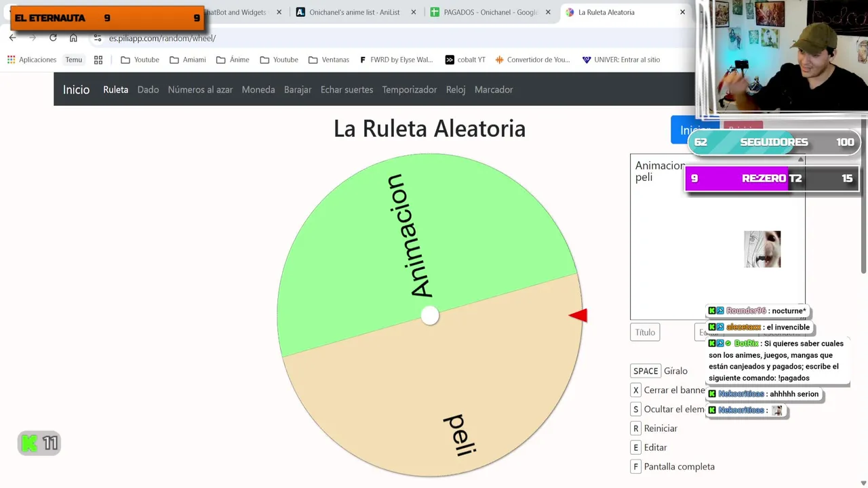Open the tab groups grid icon
The image size is (868, 488).
tap(98, 60)
